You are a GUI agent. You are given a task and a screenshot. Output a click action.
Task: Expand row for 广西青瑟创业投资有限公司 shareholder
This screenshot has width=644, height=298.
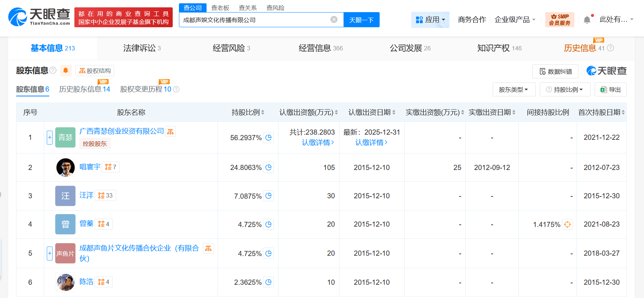pos(50,138)
